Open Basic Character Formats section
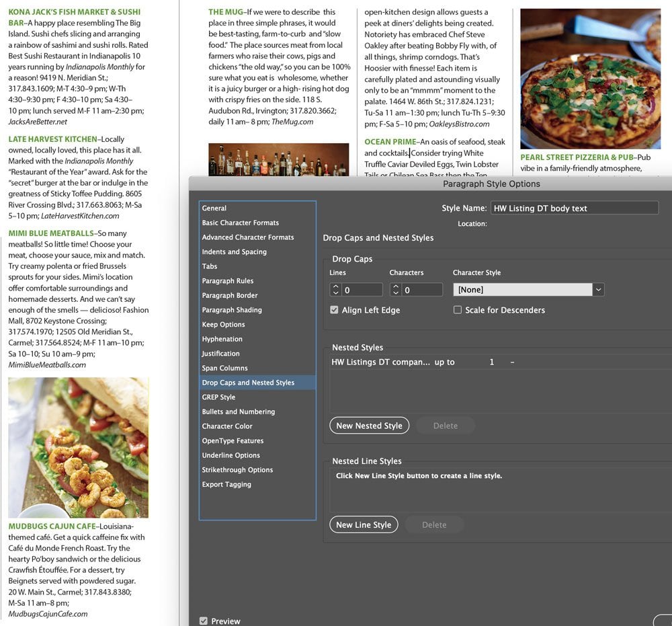The image size is (672, 626). click(241, 223)
